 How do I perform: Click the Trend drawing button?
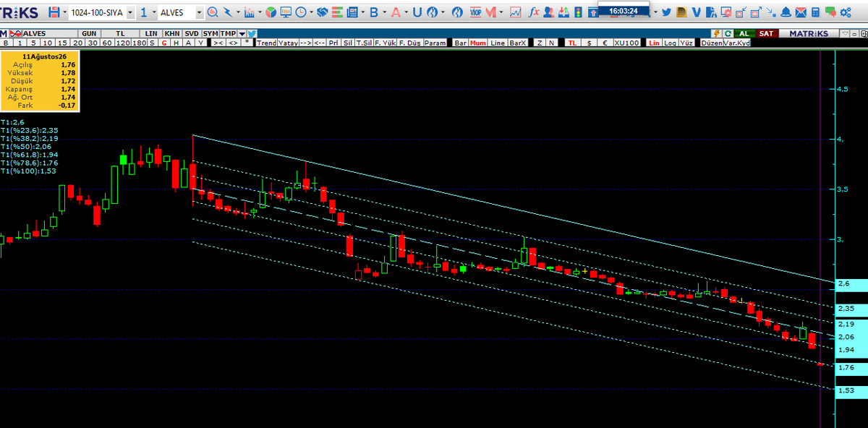[267, 43]
